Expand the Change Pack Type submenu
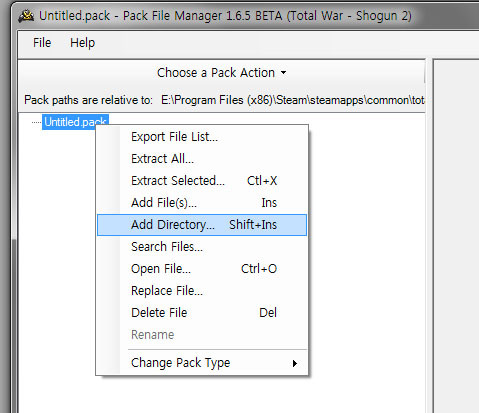 202,363
